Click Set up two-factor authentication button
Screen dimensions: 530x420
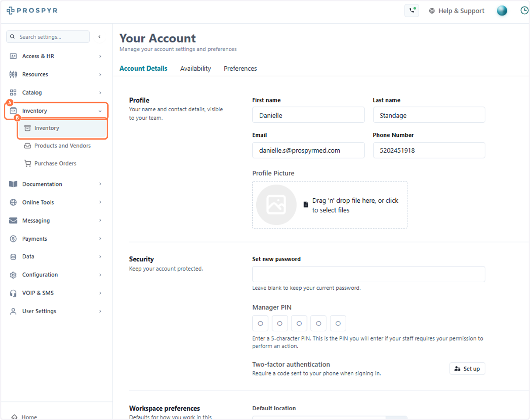click(467, 369)
